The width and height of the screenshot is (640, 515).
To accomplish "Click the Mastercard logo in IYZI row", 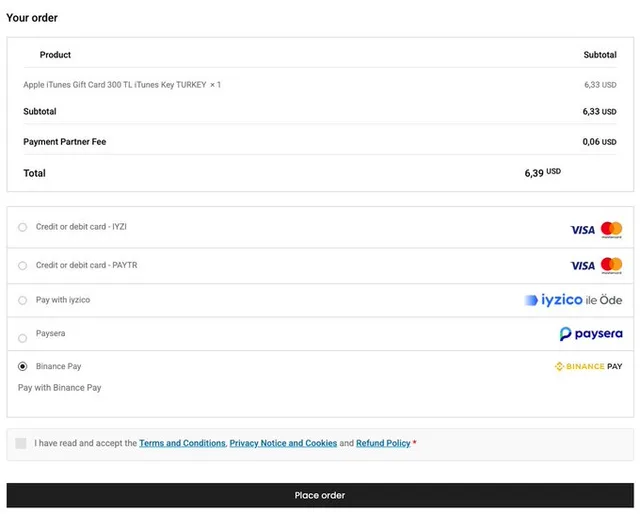I will (611, 230).
